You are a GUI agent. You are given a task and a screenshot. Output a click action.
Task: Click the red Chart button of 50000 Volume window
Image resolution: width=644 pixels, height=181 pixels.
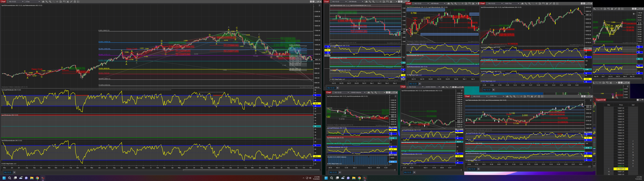click(329, 93)
